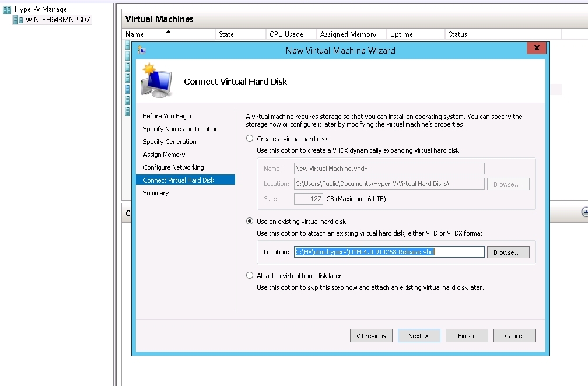The height and width of the screenshot is (386, 588).
Task: Select Use an existing virtual hard disk
Action: (x=250, y=222)
